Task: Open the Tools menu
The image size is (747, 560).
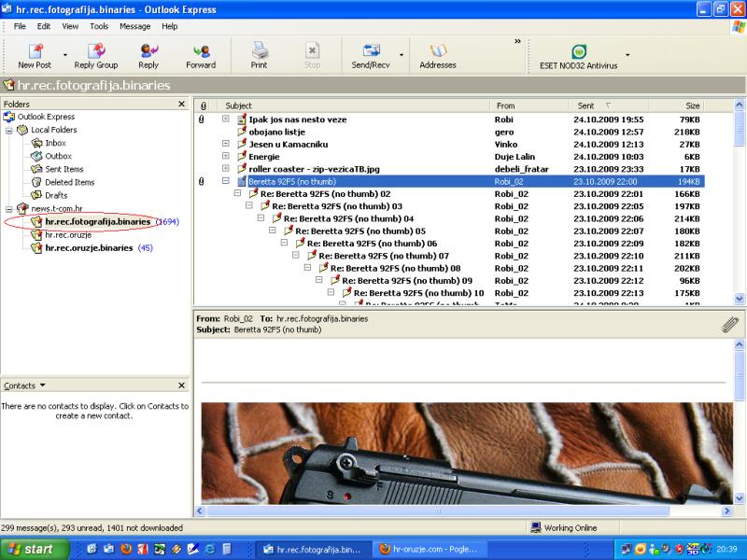Action: point(99,26)
